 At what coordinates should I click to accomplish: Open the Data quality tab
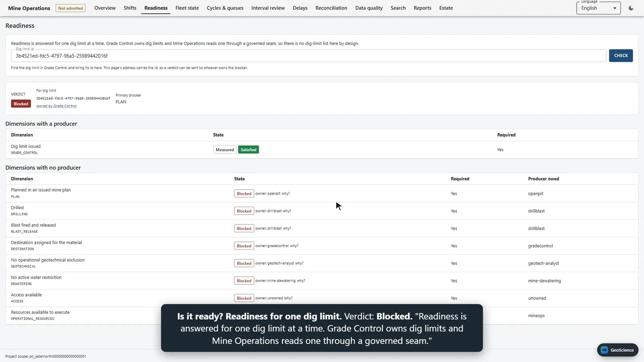[x=369, y=8]
